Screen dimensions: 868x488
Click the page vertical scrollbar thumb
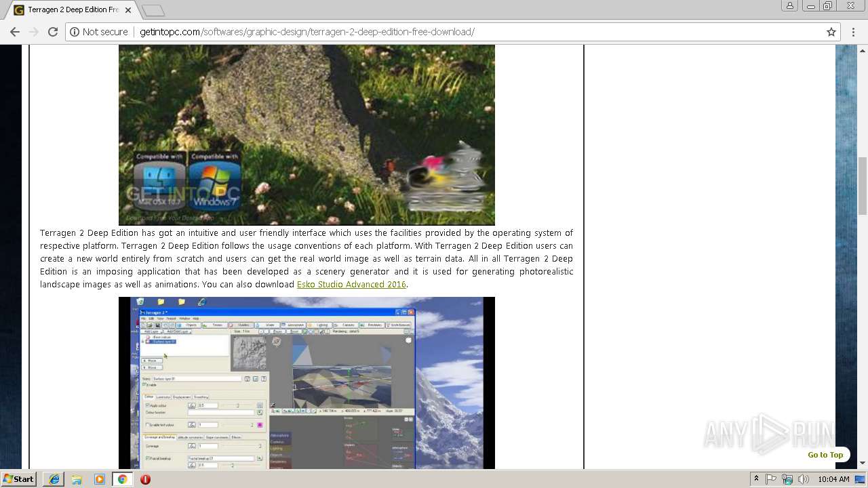[x=863, y=186]
